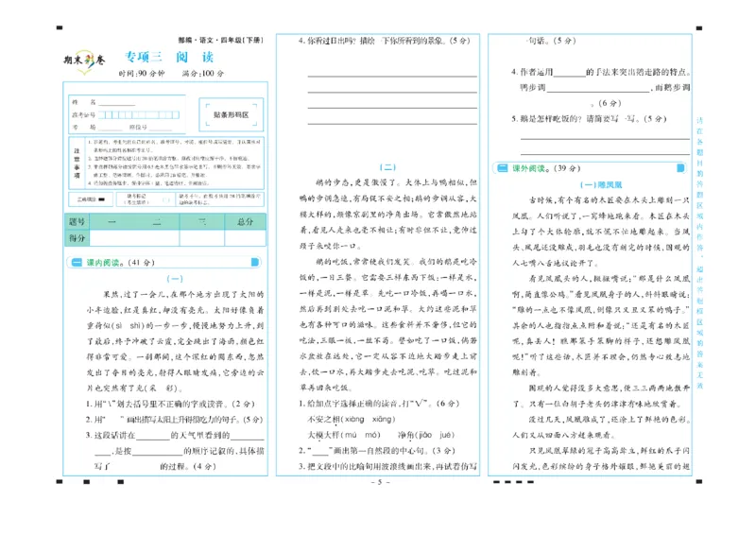Viewport: 756px width, 535px height.
Task: Click the blank after 鸭步调
Action: 598,89
